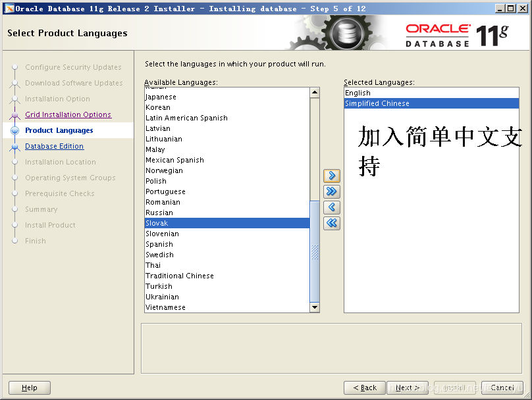Maximize the installer window
This screenshot has height=400, width=532.
coord(511,9)
